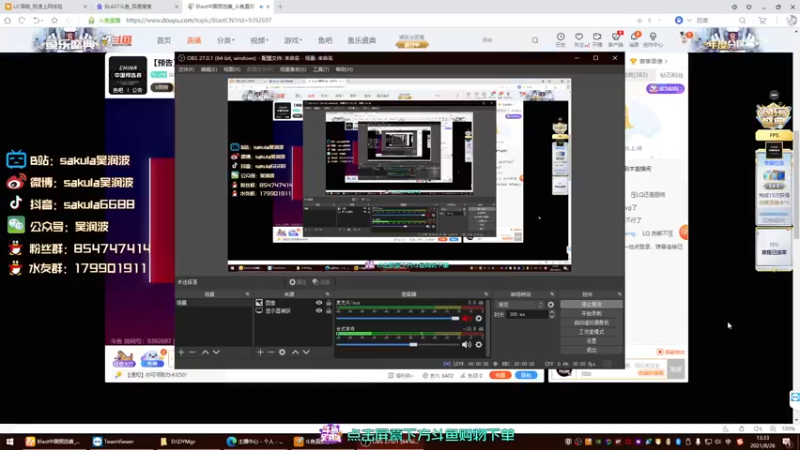Image resolution: width=800 pixels, height=450 pixels.
Task: Open Properties in the OBS source toolbar
Action: click(297, 282)
